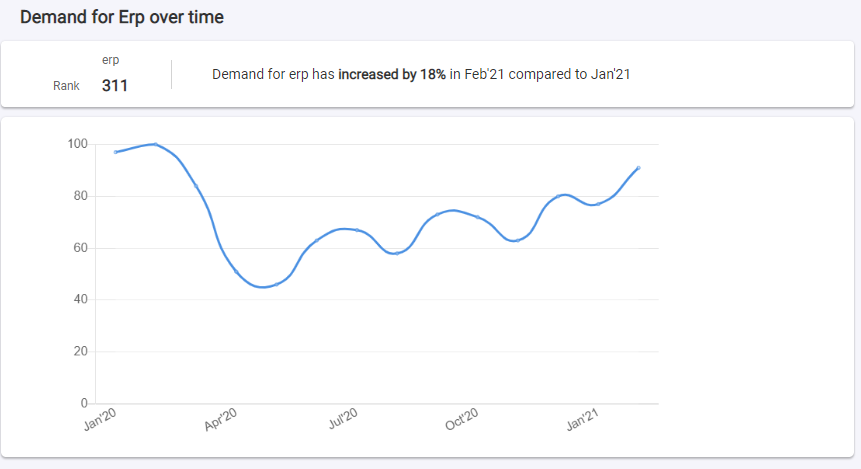Click the line's peak above the Jul'20 label

point(345,229)
